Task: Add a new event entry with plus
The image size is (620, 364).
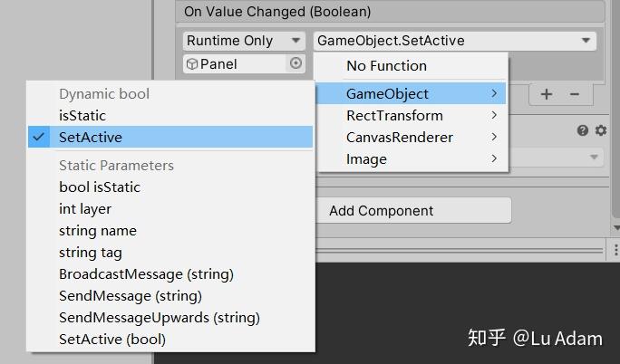Action: [x=547, y=94]
